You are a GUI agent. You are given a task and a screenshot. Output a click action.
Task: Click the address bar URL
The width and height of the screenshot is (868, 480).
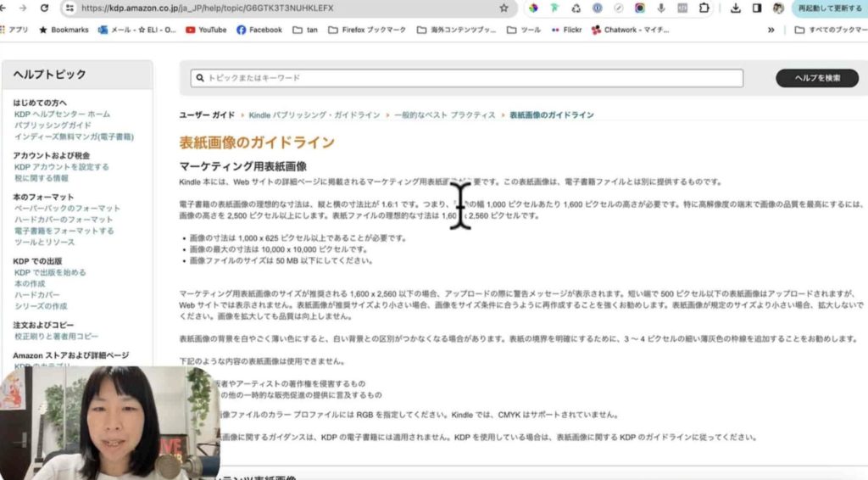click(207, 8)
